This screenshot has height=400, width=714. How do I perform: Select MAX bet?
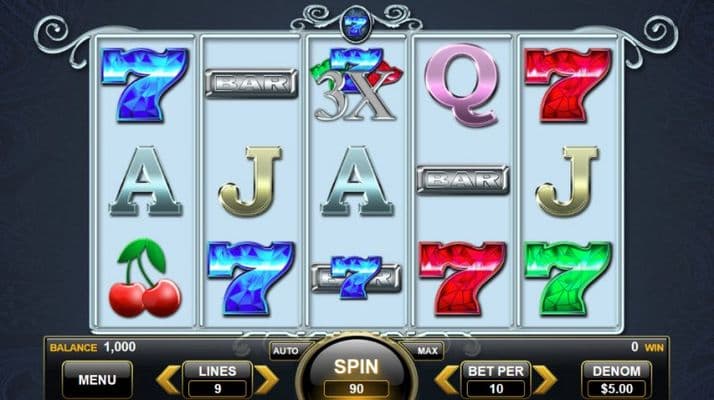pos(427,351)
